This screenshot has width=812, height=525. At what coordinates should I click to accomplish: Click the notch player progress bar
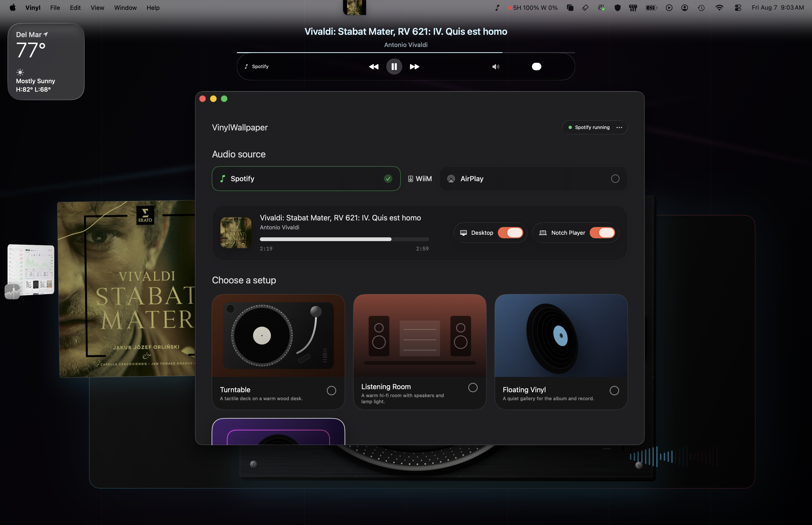point(406,52)
